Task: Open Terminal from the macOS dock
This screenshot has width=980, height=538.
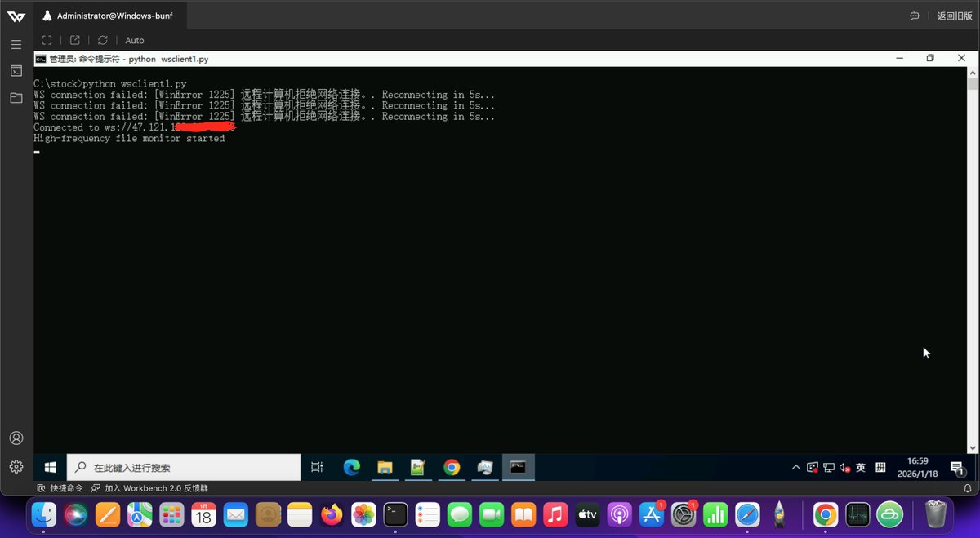Action: (x=396, y=514)
